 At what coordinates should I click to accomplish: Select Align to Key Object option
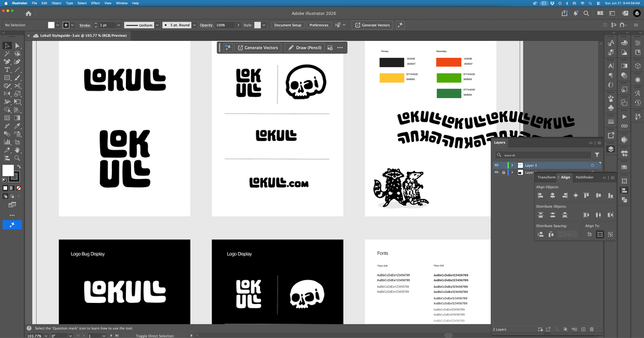pos(611,234)
